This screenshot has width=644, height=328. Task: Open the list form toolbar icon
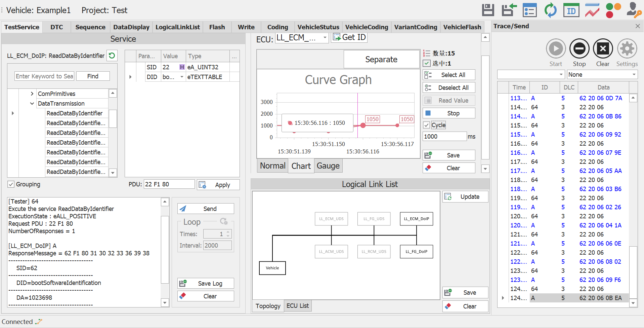click(530, 10)
